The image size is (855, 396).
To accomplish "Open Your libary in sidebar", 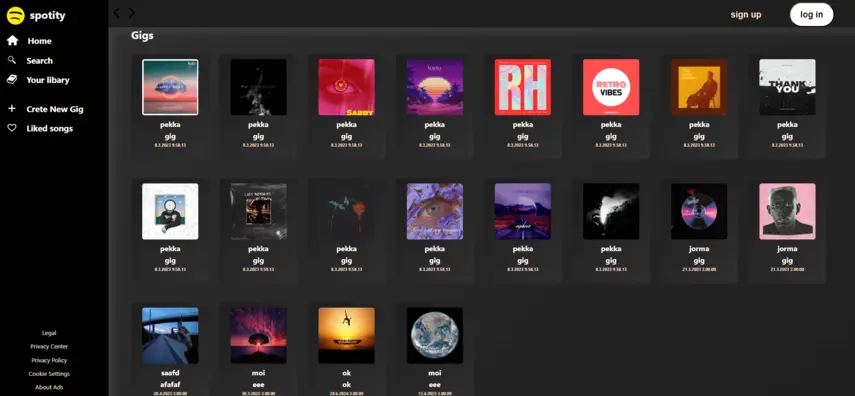I will (x=48, y=80).
